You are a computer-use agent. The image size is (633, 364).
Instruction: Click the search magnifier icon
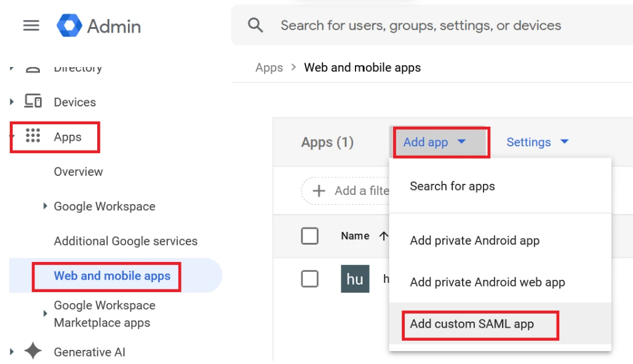tap(255, 25)
